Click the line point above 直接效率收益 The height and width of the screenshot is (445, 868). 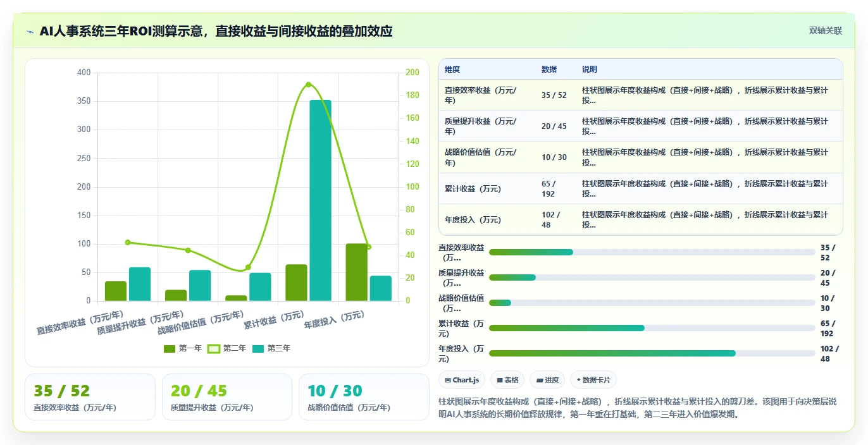click(x=128, y=242)
